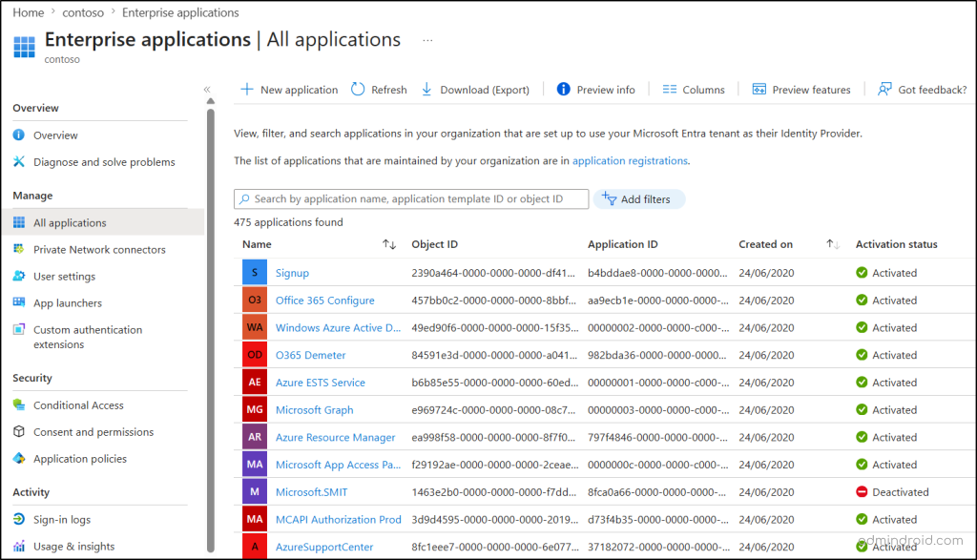
Task: Open Microsoft App Access Pa... application
Action: point(339,465)
